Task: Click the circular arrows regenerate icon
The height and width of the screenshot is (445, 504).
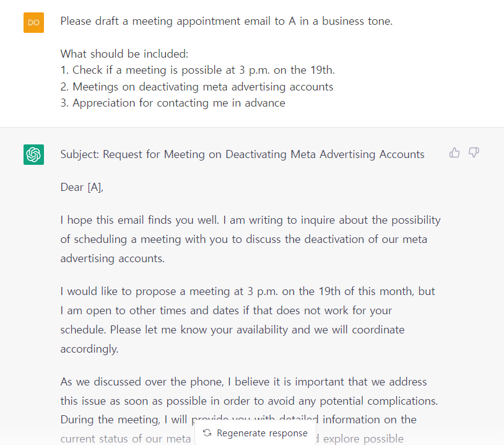Action: point(207,433)
